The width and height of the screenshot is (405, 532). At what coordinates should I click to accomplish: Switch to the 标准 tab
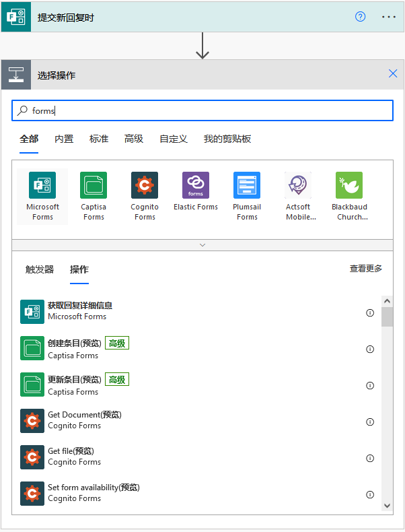coord(99,139)
